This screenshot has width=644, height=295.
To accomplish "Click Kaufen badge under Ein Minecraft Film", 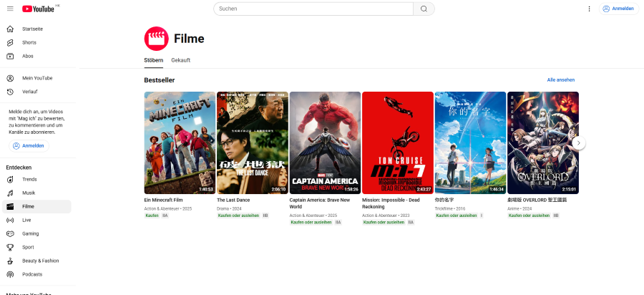I will (152, 216).
